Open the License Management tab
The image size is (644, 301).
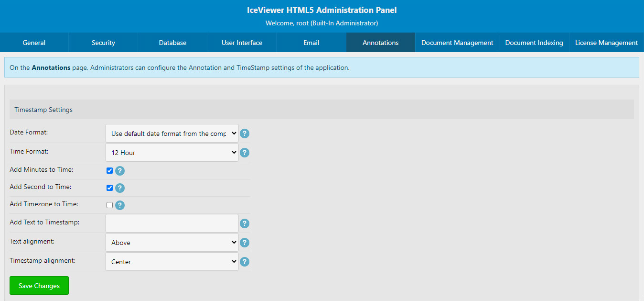coord(606,43)
